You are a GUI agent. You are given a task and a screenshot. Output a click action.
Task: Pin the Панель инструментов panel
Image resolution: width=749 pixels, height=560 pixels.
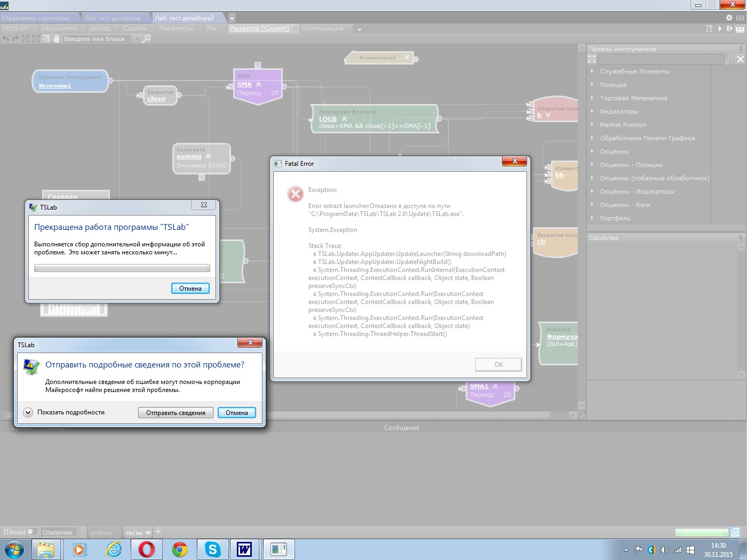tap(740, 49)
